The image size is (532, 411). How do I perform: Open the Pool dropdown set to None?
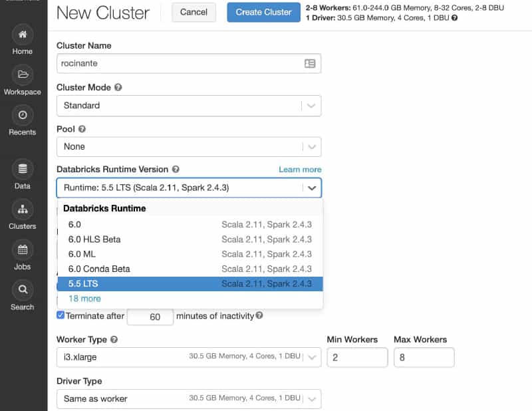[x=189, y=146]
